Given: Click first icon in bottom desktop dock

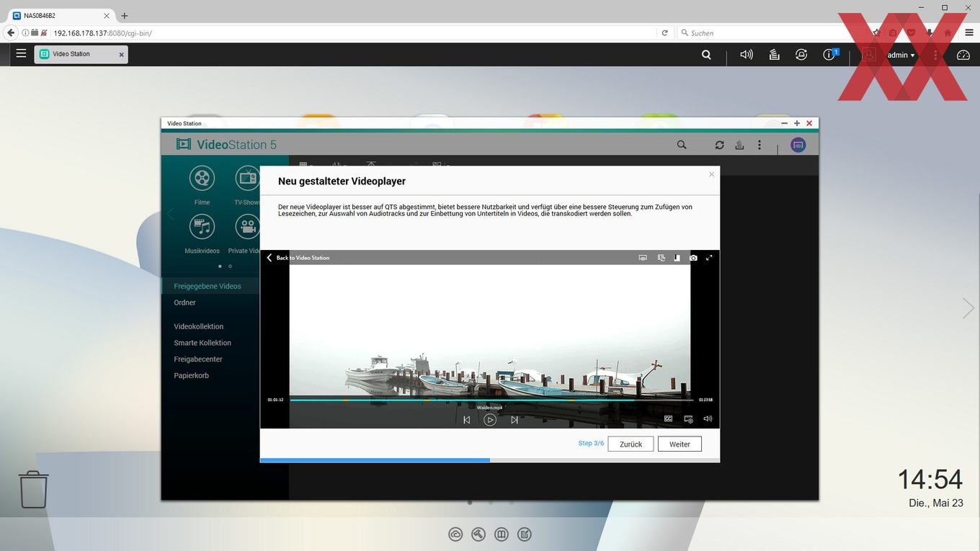Looking at the screenshot, I should point(455,534).
